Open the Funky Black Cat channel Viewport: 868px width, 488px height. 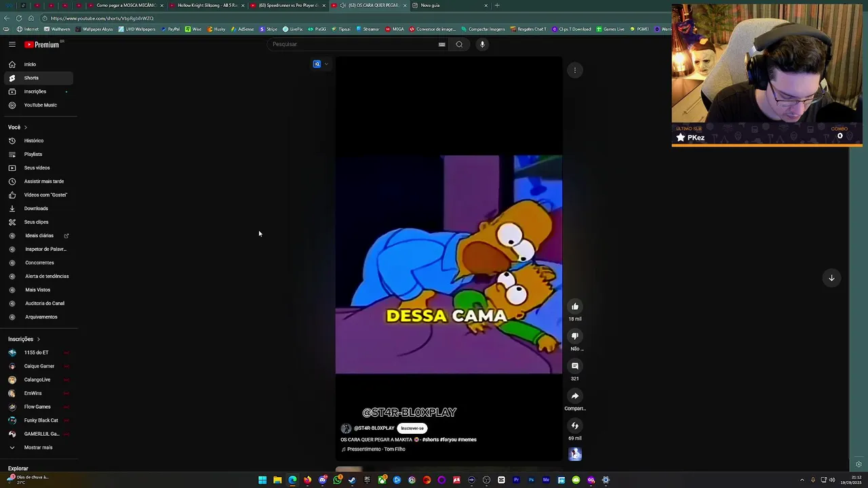click(x=39, y=420)
